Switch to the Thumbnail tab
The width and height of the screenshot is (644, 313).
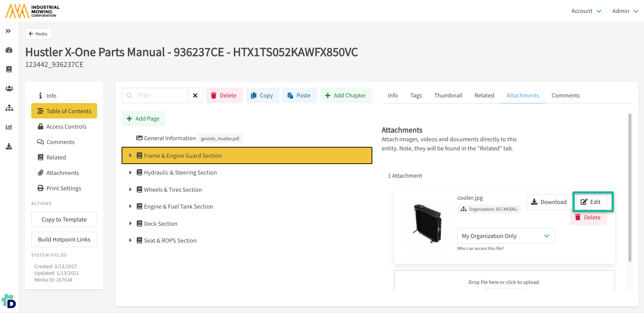tap(448, 95)
